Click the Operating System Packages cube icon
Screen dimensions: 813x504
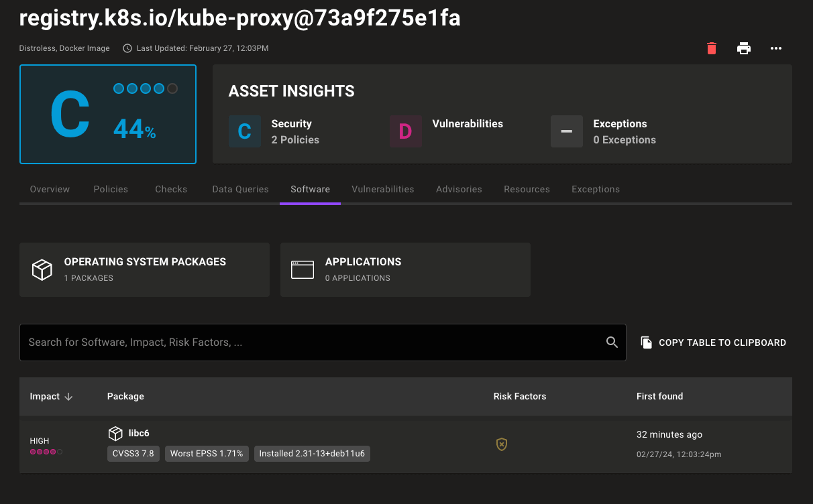(x=42, y=269)
